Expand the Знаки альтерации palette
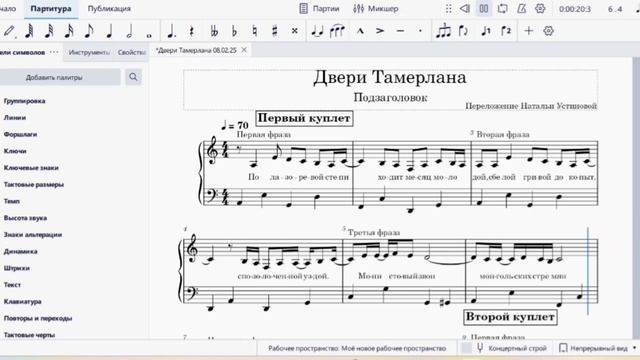Image resolution: width=640 pixels, height=360 pixels. click(x=33, y=235)
